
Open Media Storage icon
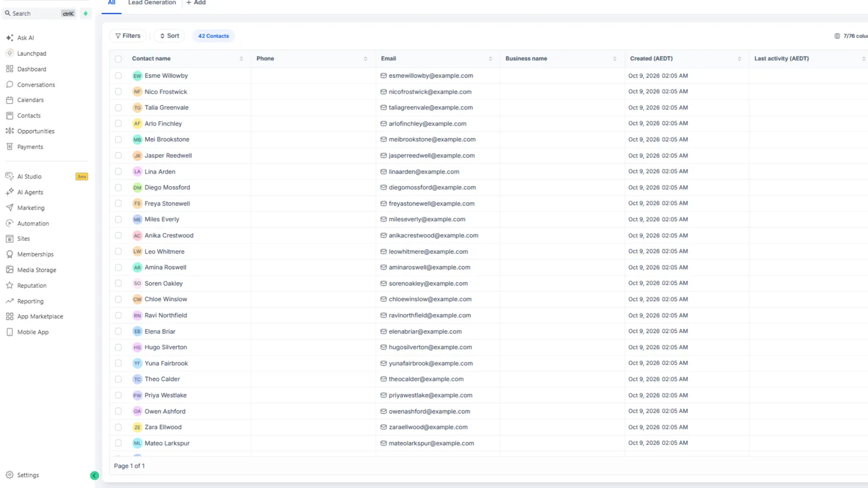click(x=10, y=269)
